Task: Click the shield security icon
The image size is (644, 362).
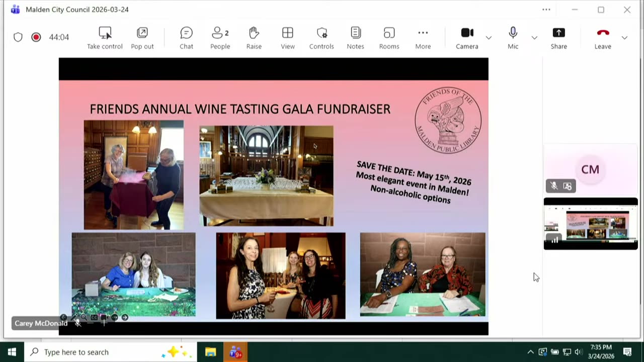Action: click(x=18, y=37)
